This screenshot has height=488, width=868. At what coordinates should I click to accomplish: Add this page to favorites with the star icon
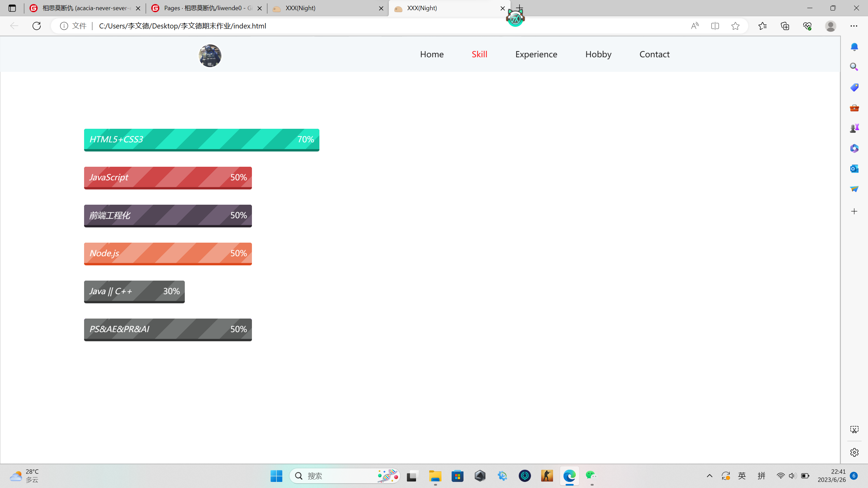(x=735, y=26)
